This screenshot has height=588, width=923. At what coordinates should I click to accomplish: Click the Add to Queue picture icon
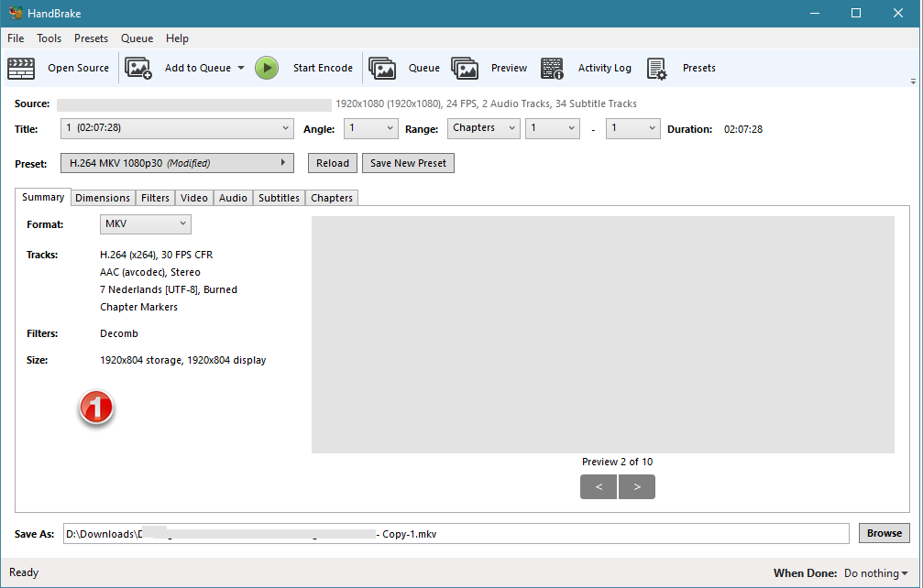[138, 68]
